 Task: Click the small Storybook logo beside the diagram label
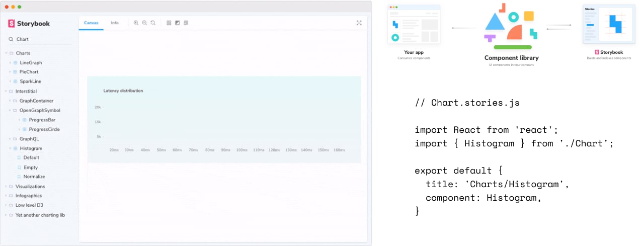597,52
